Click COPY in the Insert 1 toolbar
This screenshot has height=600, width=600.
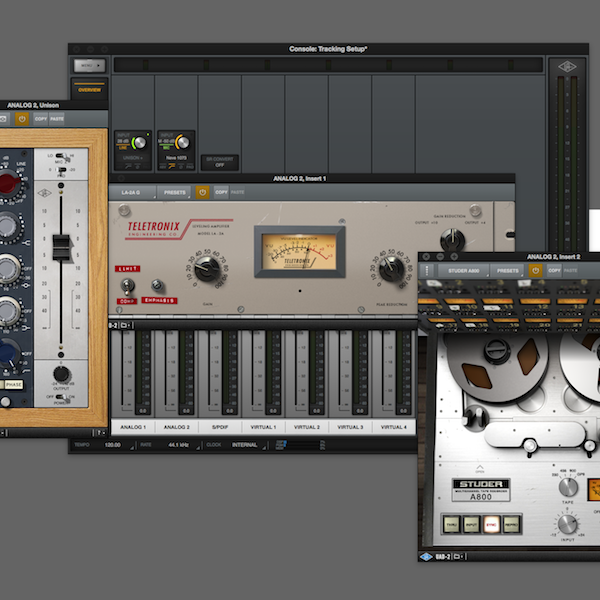(x=221, y=192)
